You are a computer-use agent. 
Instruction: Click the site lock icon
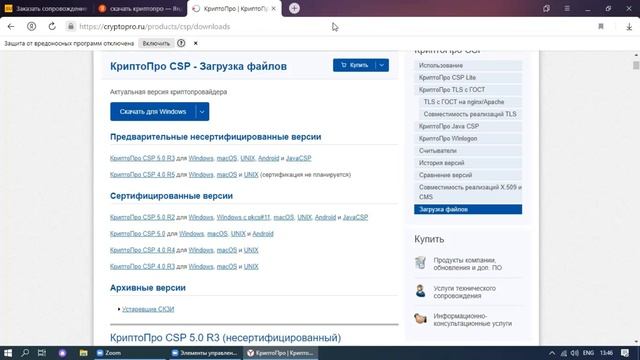point(71,27)
